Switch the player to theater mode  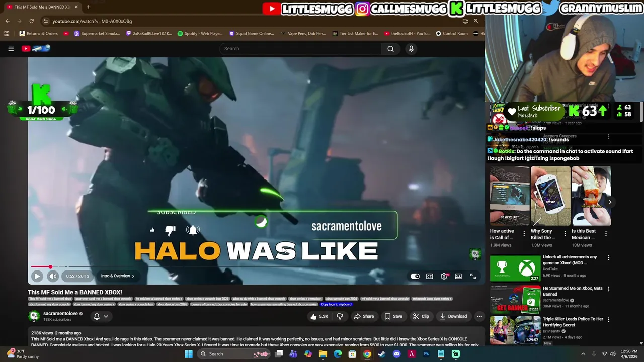pos(458,276)
